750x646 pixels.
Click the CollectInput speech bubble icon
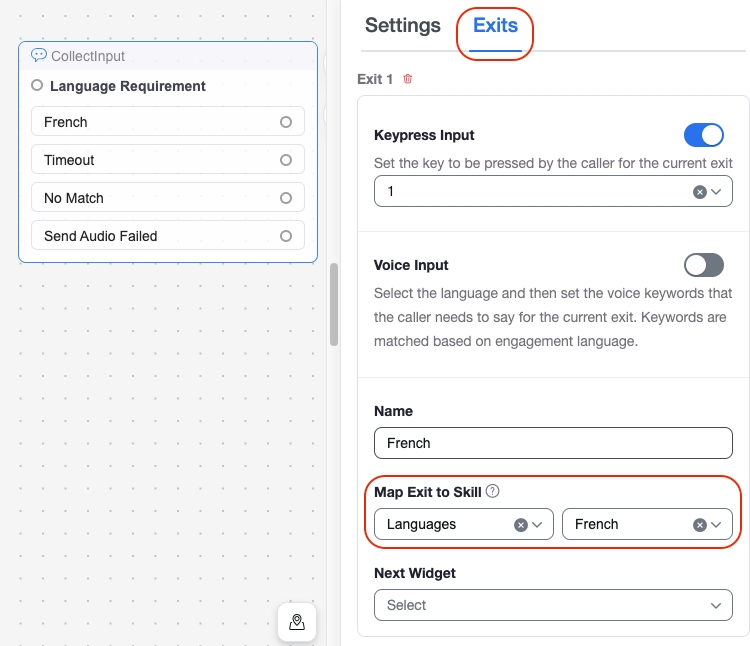[39, 56]
